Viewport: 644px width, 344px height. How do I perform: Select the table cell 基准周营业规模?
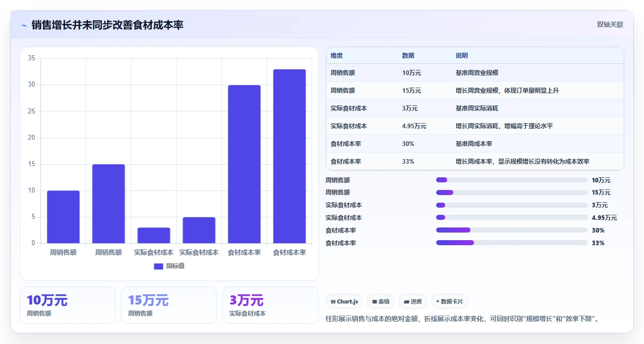477,73
